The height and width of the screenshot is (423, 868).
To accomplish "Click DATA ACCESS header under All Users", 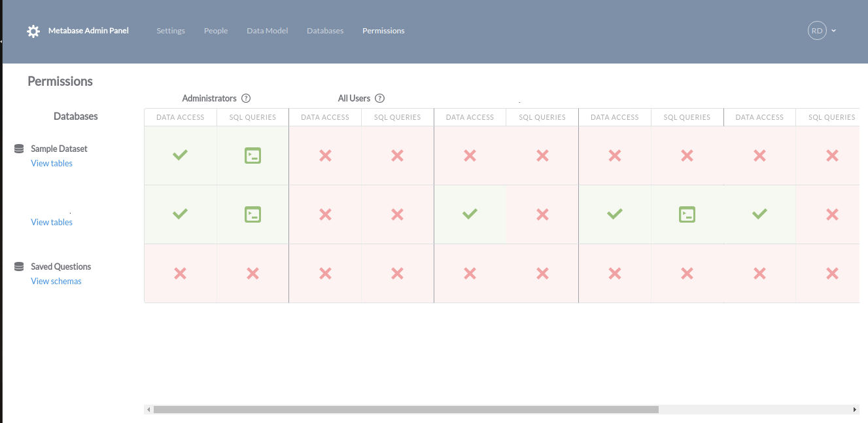I will coord(325,117).
